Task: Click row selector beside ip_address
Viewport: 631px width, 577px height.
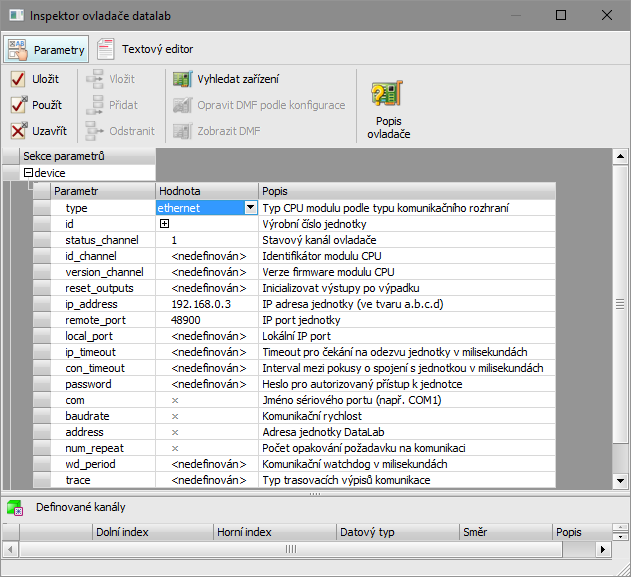Action: click(x=42, y=304)
